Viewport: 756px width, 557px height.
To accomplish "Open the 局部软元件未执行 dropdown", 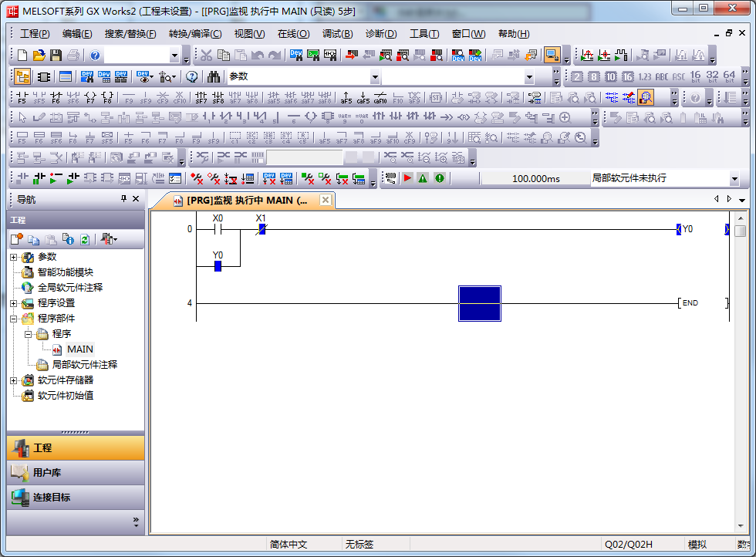I will tap(734, 179).
